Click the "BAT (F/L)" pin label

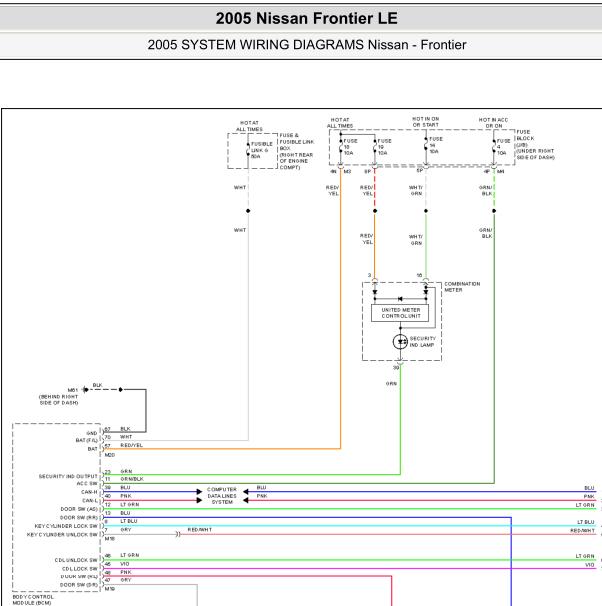87,440
